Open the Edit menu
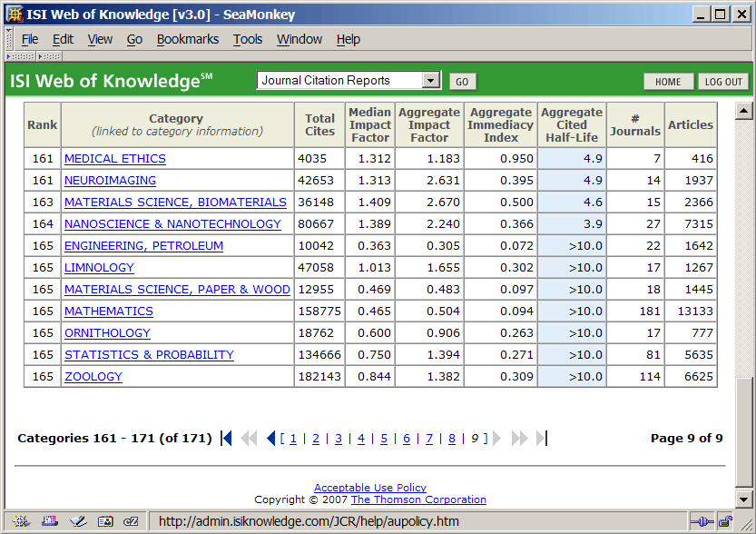The height and width of the screenshot is (534, 756). [x=64, y=39]
